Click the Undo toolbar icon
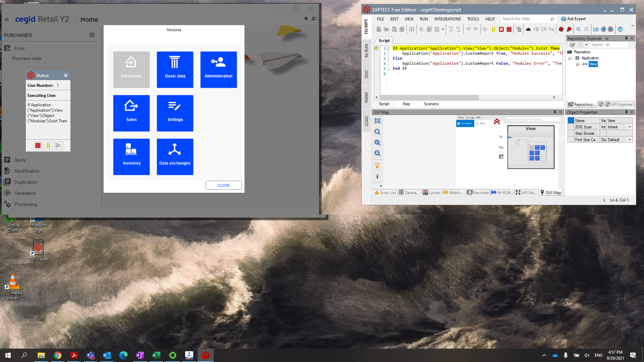This screenshot has width=644, height=362. tap(468, 29)
